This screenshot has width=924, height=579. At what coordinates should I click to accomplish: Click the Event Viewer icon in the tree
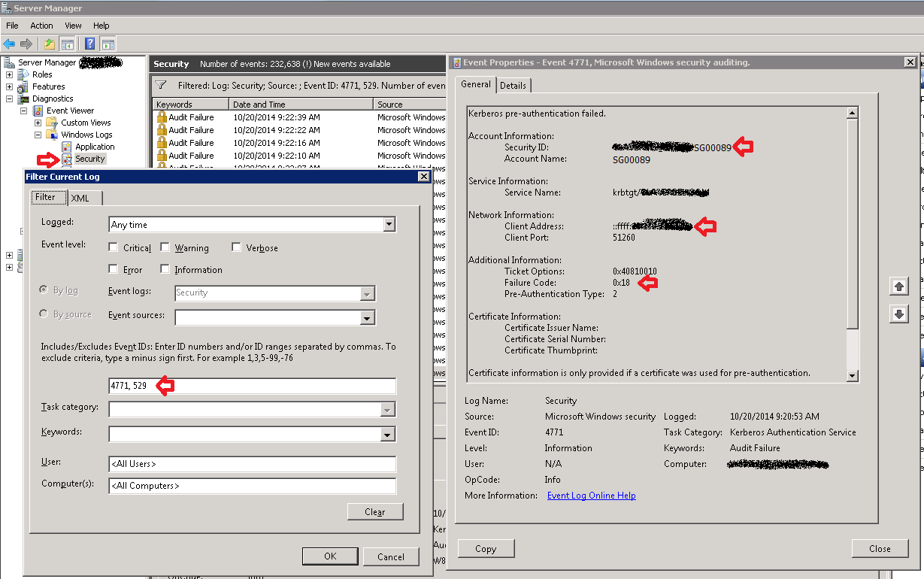pyautogui.click(x=38, y=111)
